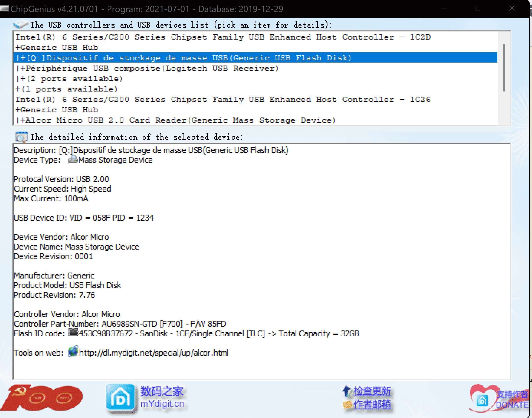Open the alcor.html tools link
Image resolution: width=532 pixels, height=418 pixels.
[154, 352]
